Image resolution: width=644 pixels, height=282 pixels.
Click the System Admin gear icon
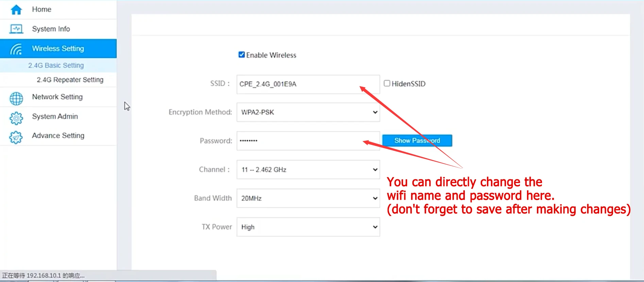[x=16, y=118]
